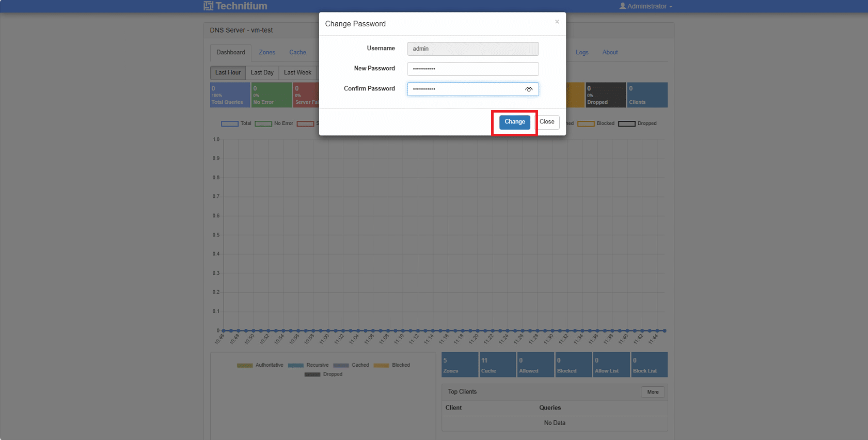The height and width of the screenshot is (440, 868).
Task: Show password using the eye icon
Action: [x=528, y=89]
